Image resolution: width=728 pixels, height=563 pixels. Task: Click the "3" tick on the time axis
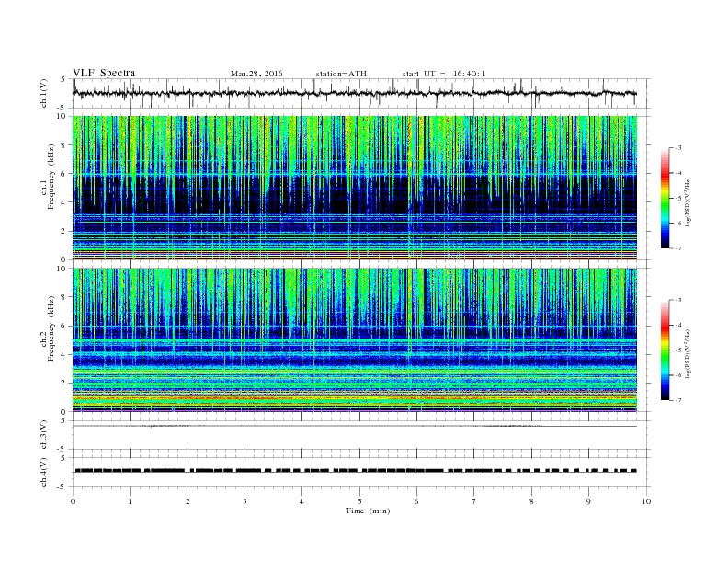click(x=245, y=501)
